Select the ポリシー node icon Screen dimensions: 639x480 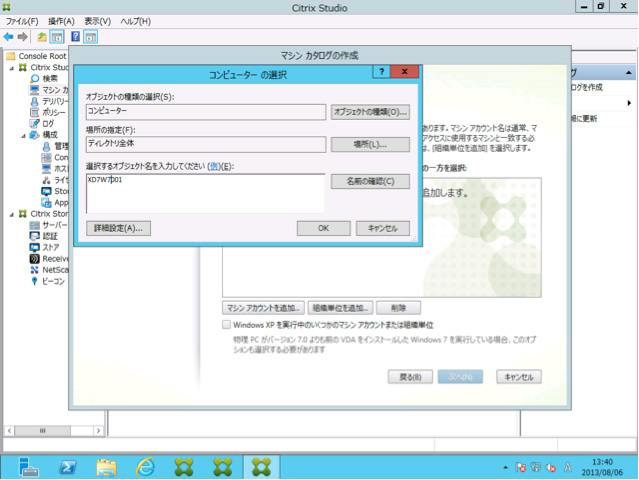pos(35,112)
